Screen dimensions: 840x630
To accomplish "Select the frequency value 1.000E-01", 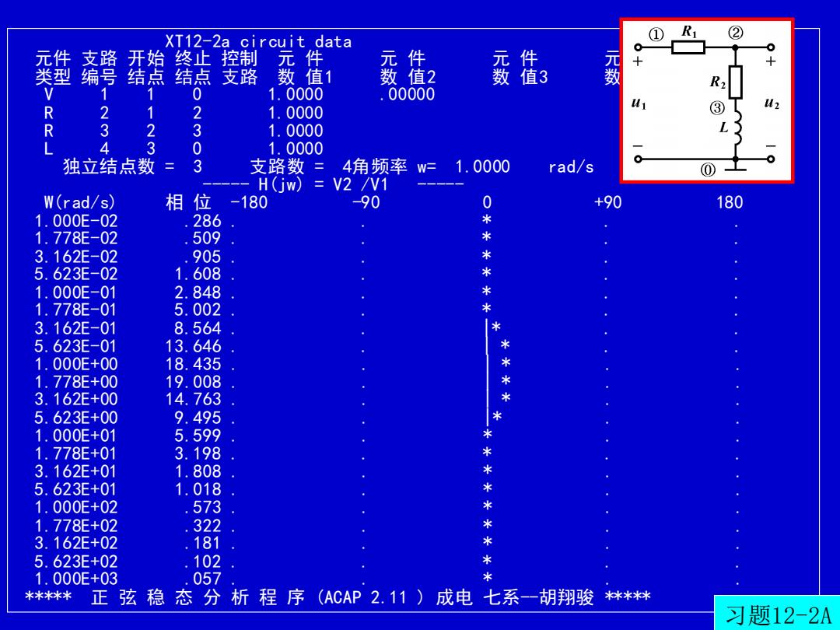I will point(76,292).
